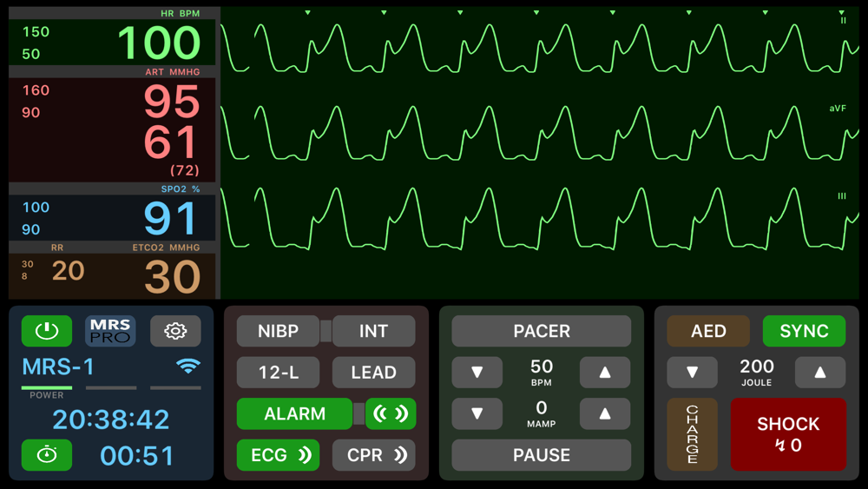Open the MRS PRO logo button
This screenshot has height=489, width=868.
point(110,331)
